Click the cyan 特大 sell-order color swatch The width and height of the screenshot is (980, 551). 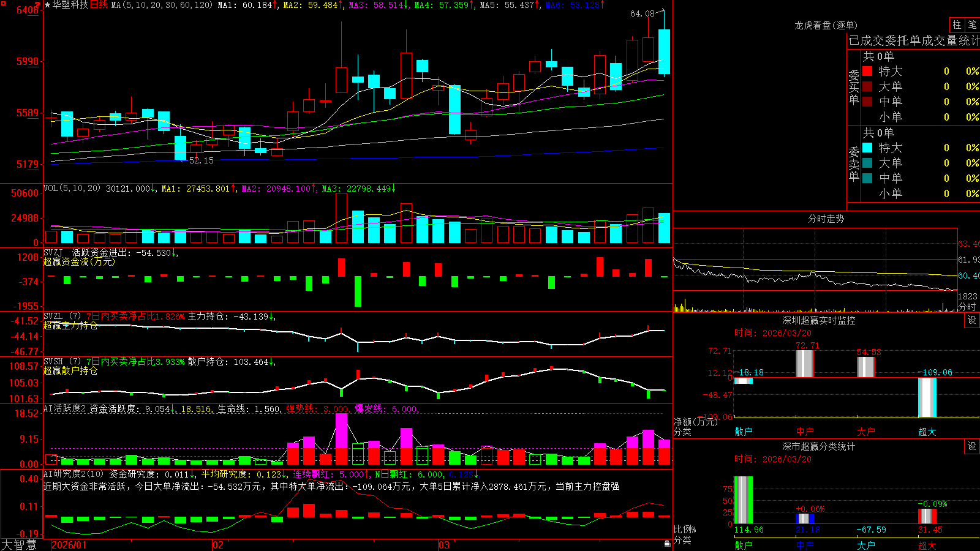867,148
